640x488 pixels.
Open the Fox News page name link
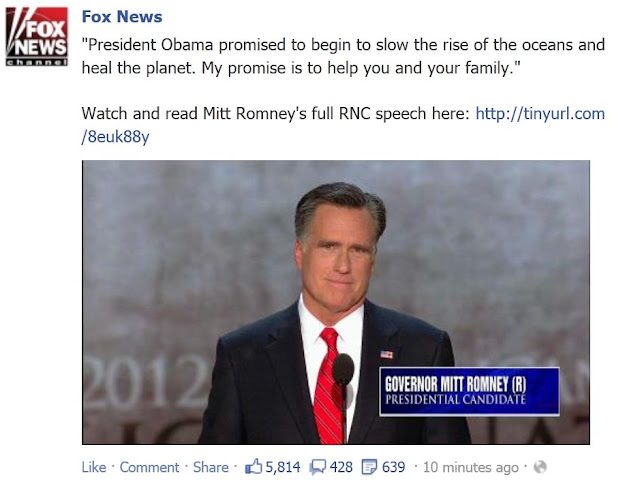point(122,17)
